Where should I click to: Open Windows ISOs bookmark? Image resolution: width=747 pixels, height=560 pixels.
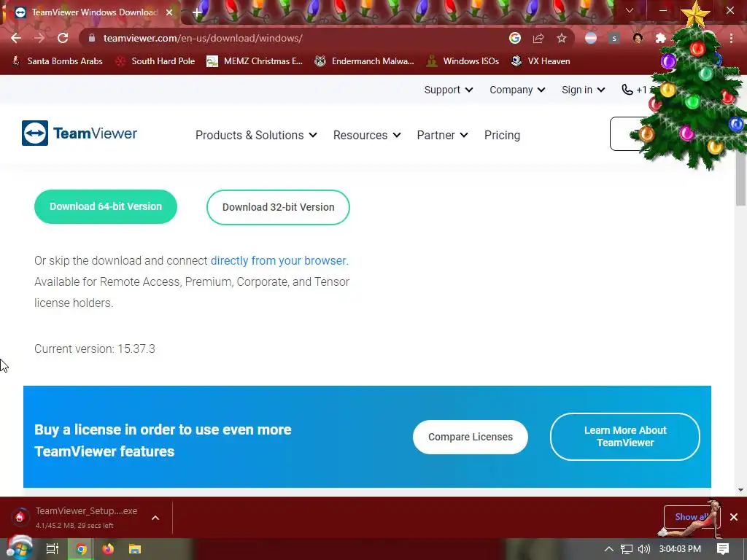pyautogui.click(x=462, y=61)
